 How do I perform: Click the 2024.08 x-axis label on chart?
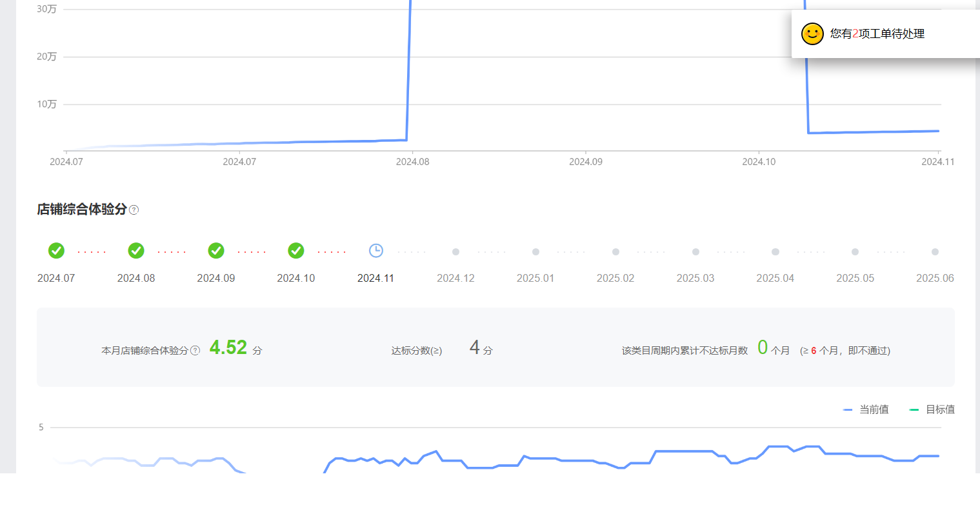[x=412, y=162]
